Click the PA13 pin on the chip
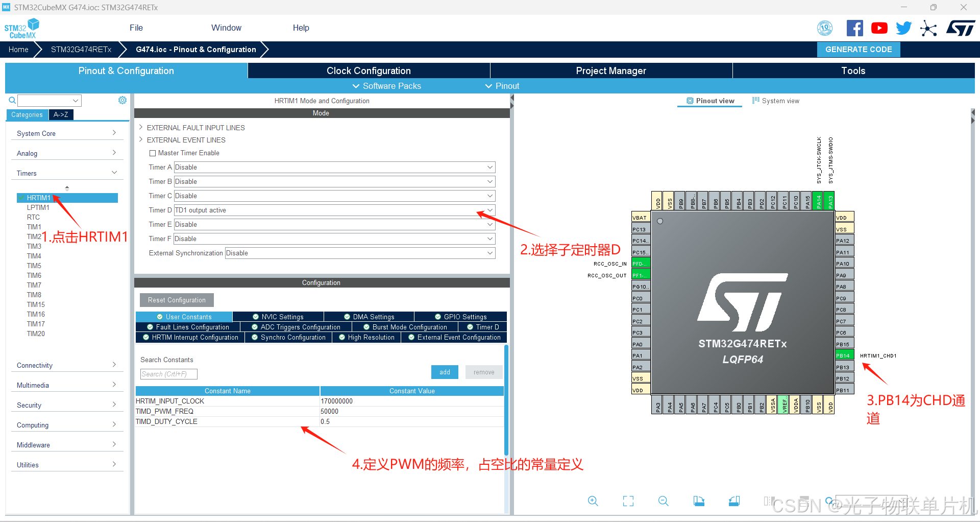Screen dimensions: 980x522 click(830, 201)
